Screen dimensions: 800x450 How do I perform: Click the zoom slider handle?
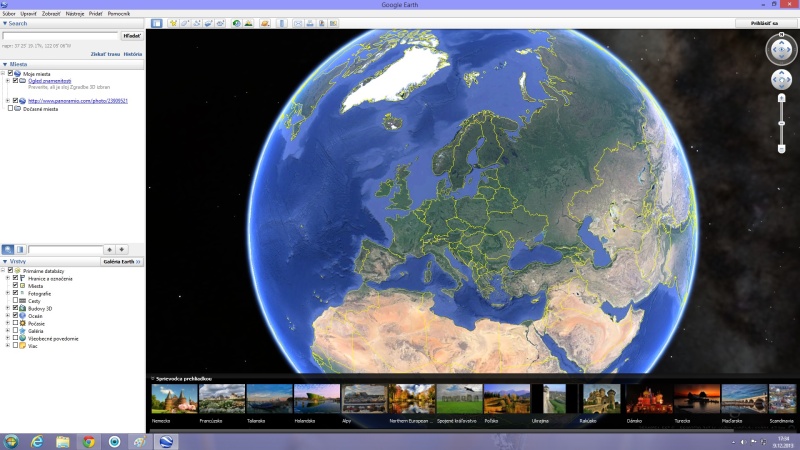tap(781, 123)
